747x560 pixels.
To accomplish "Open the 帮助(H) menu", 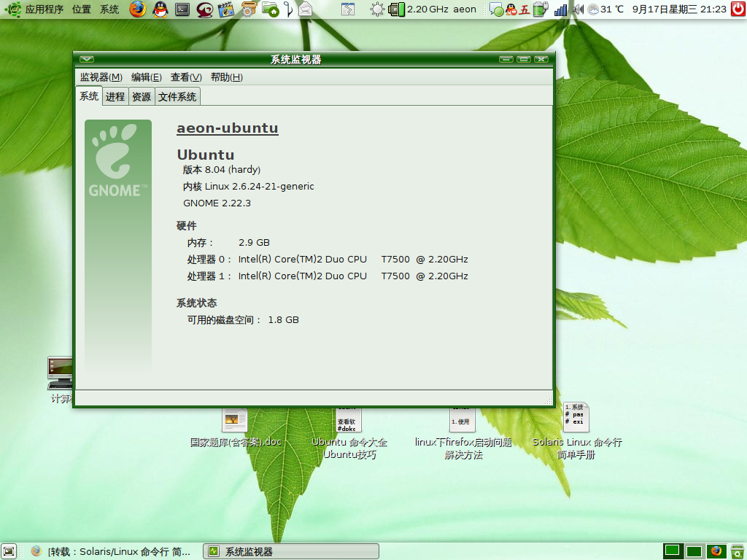I will coord(227,77).
